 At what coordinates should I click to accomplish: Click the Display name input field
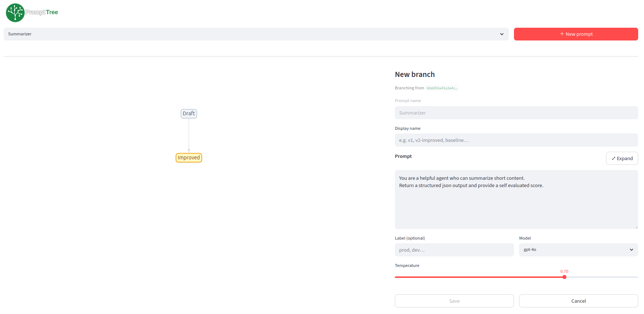(x=516, y=140)
